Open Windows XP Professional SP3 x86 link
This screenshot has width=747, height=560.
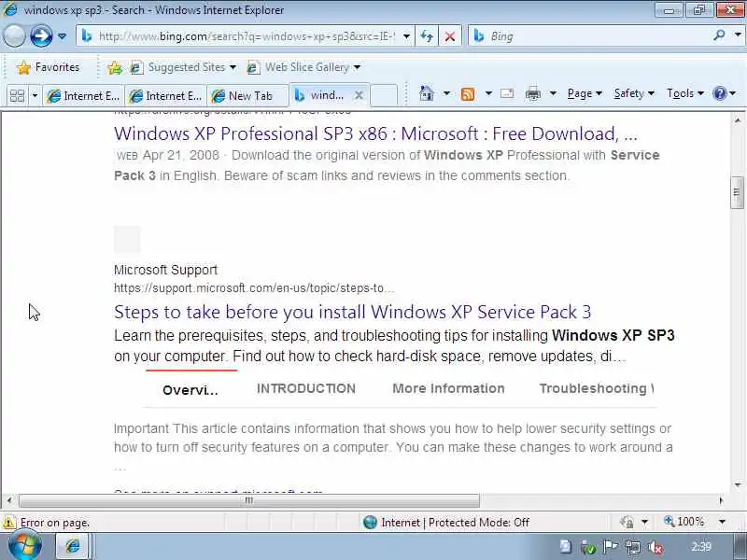click(x=375, y=133)
